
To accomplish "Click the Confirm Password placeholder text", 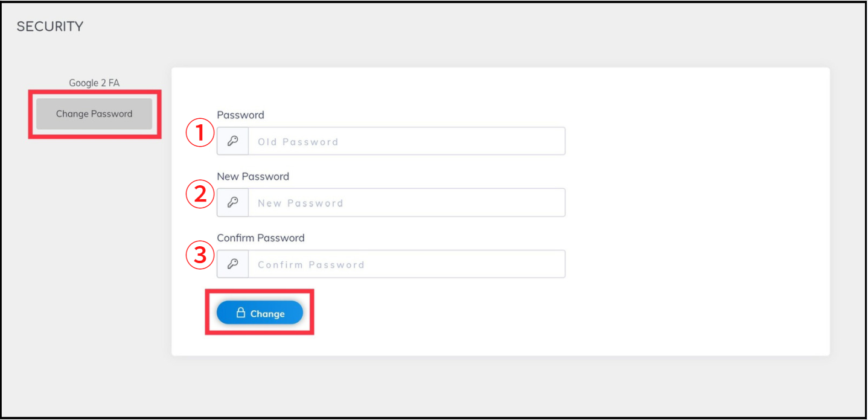I will tap(311, 264).
